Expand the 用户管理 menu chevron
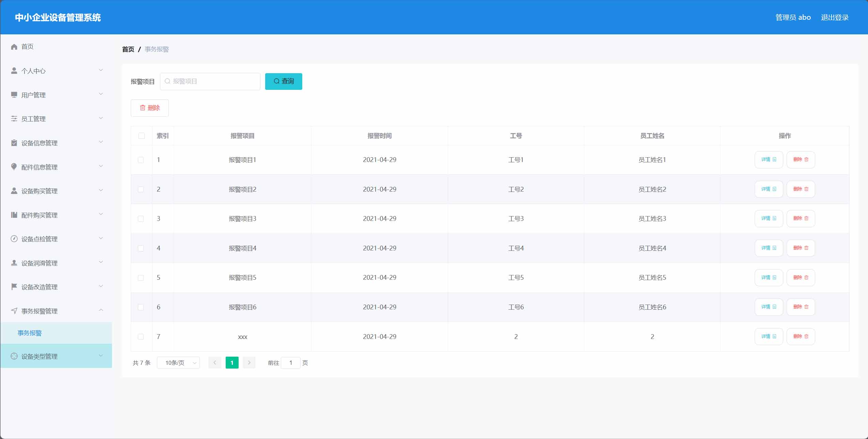868x439 pixels. [101, 94]
